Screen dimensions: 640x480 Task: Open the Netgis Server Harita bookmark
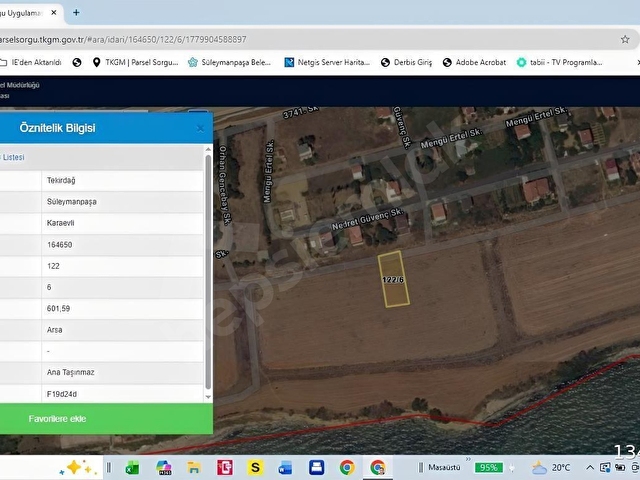(327, 62)
